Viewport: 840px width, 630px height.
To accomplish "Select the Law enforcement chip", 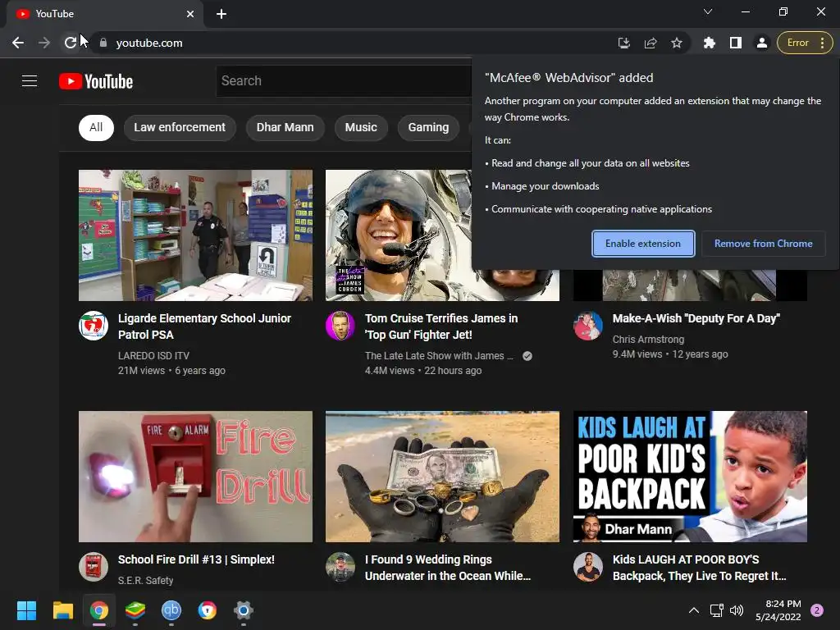I will (180, 127).
